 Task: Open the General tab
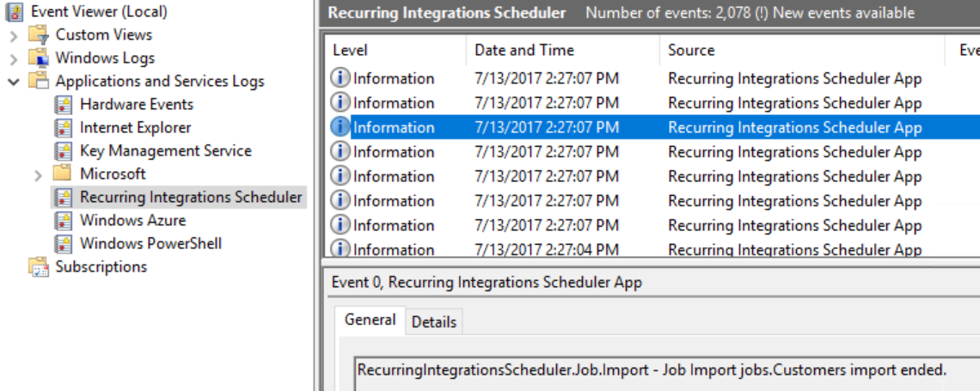click(370, 320)
